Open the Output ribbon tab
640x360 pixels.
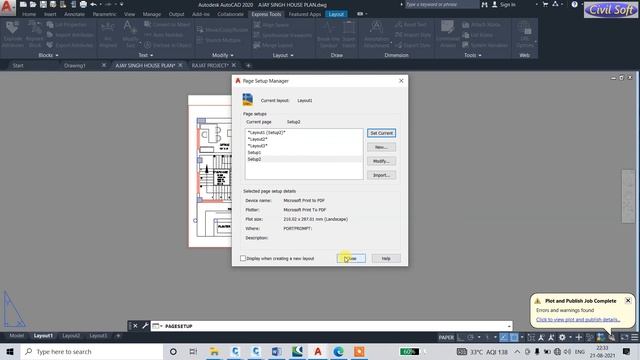tap(176, 14)
